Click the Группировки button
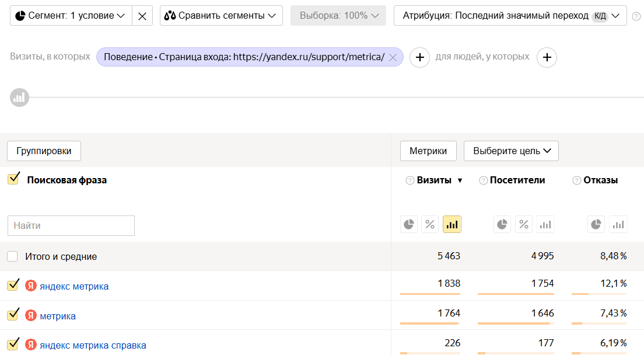Image resolution: width=644 pixels, height=355 pixels. click(44, 151)
